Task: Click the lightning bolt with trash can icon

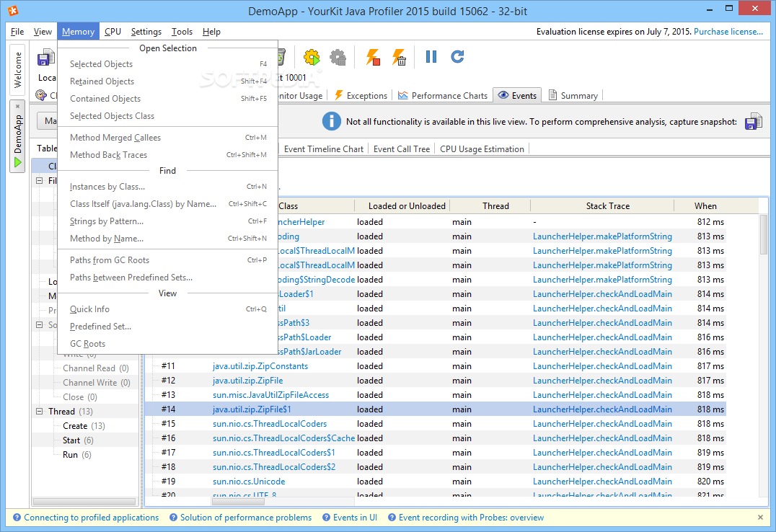Action: coord(400,58)
